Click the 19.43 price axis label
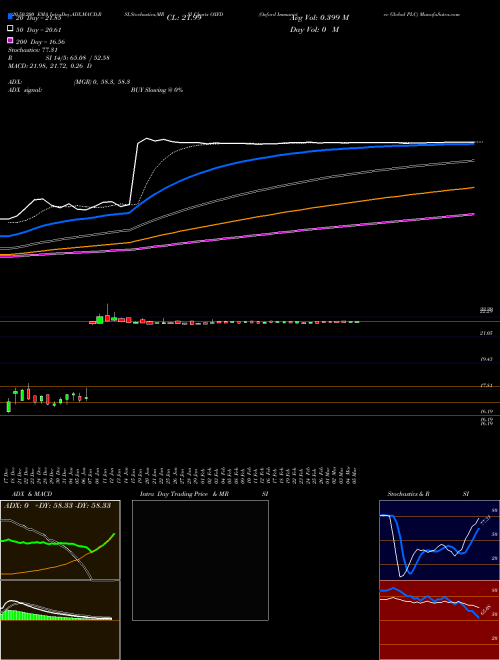Viewport: 500px width, 660px height. coord(486,359)
